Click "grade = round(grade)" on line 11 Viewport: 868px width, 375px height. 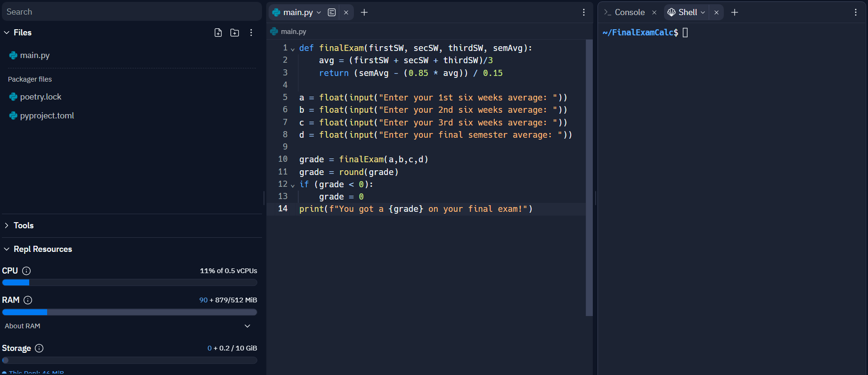[349, 172]
